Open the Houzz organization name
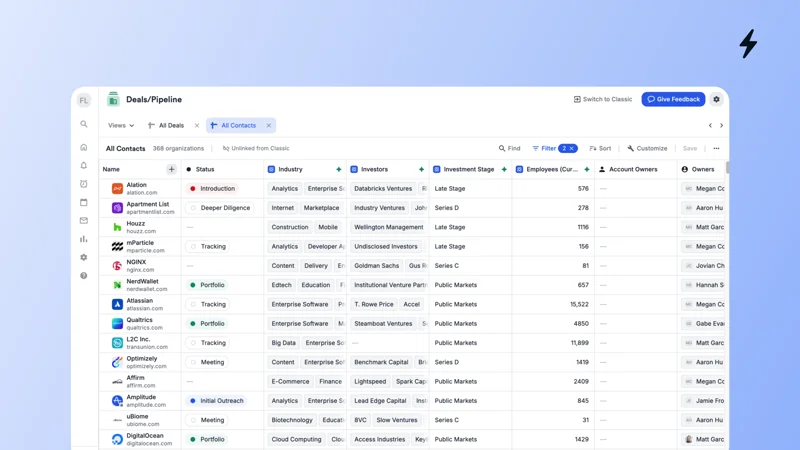This screenshot has height=450, width=800. coord(136,223)
